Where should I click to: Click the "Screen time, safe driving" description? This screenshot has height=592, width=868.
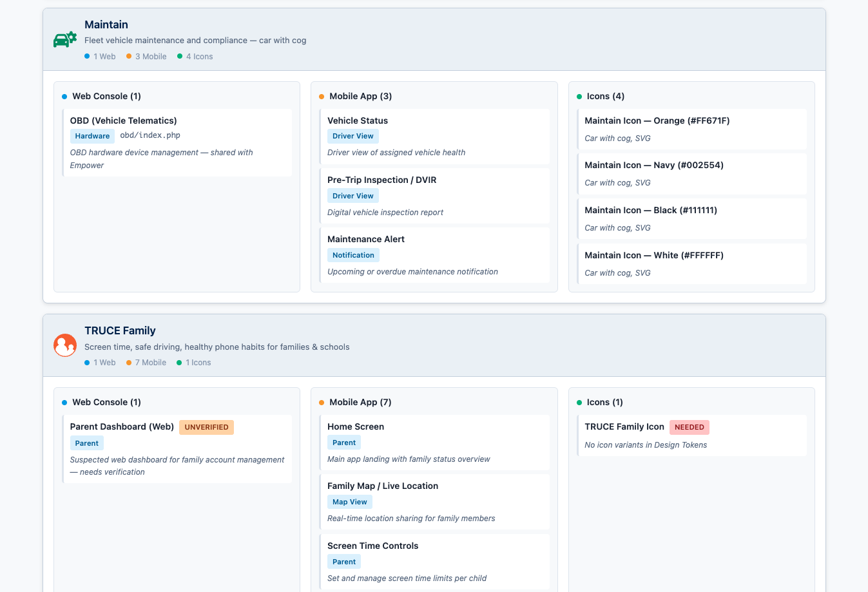[217, 347]
